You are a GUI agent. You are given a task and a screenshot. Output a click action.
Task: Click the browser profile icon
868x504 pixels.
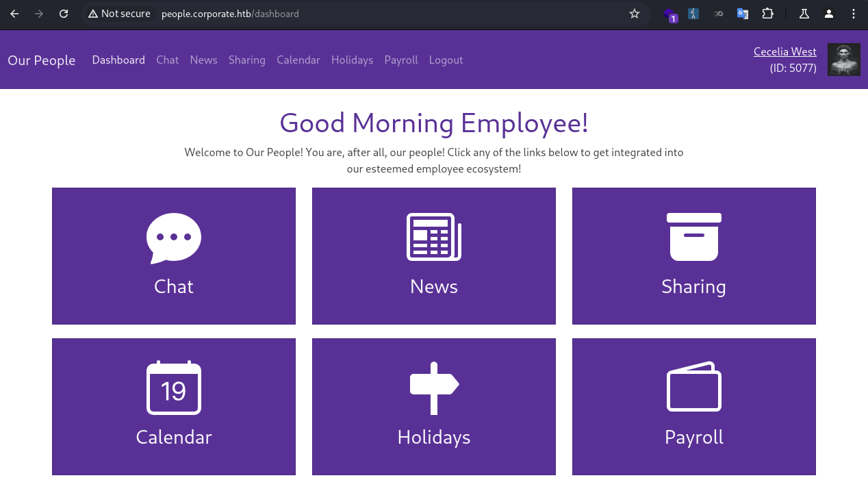tap(829, 14)
